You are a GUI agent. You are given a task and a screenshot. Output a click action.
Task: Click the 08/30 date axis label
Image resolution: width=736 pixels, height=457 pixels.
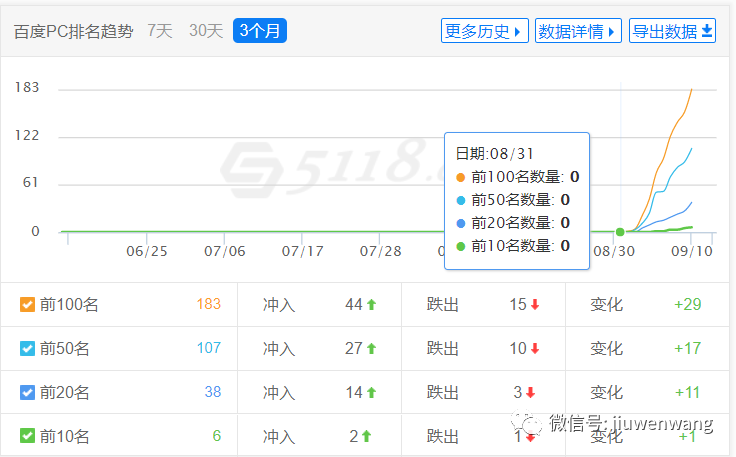(x=614, y=251)
